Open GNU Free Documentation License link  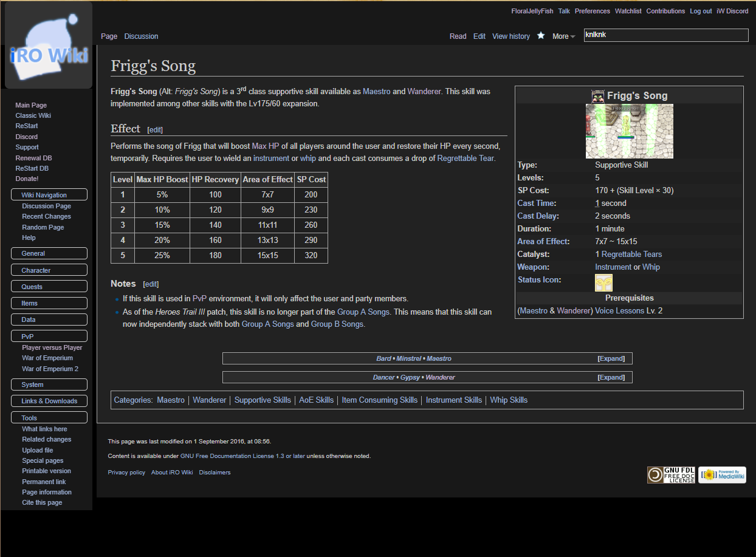242,456
